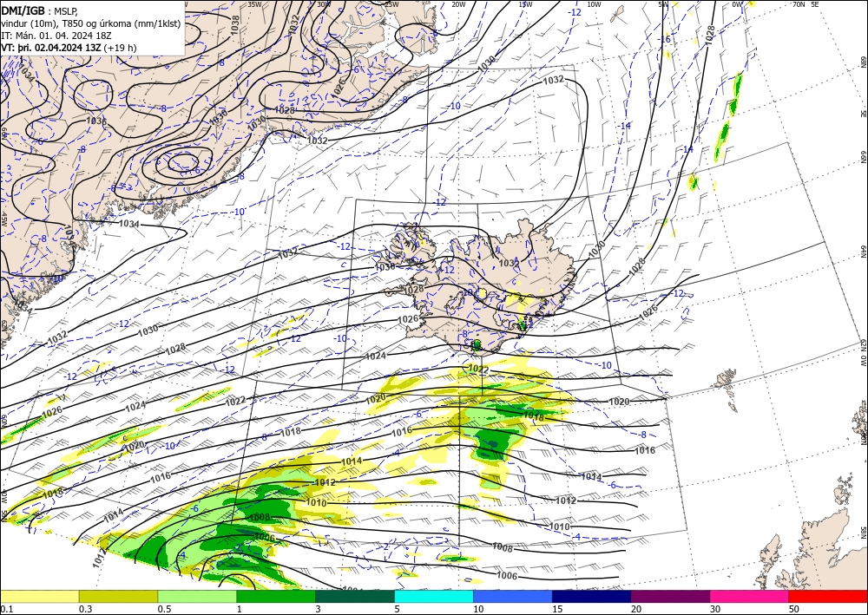Select the cyan 5 mm legend swatch
The image size is (868, 615).
[434, 596]
